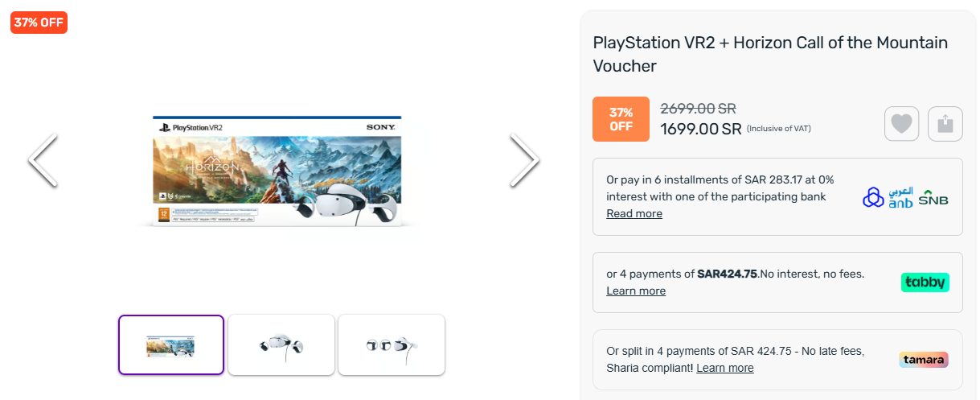The width and height of the screenshot is (980, 400).
Task: Click the anb bank logo
Action: click(x=888, y=197)
